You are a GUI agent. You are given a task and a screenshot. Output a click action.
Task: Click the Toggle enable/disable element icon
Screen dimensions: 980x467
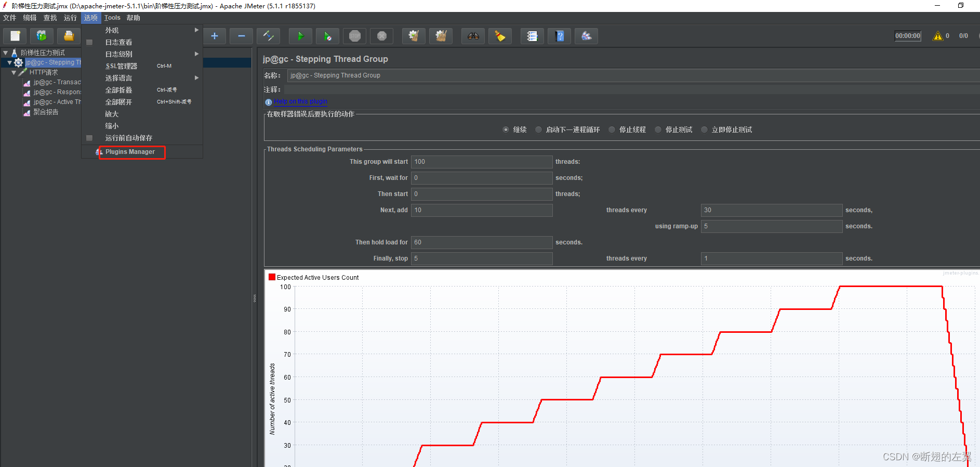click(269, 36)
